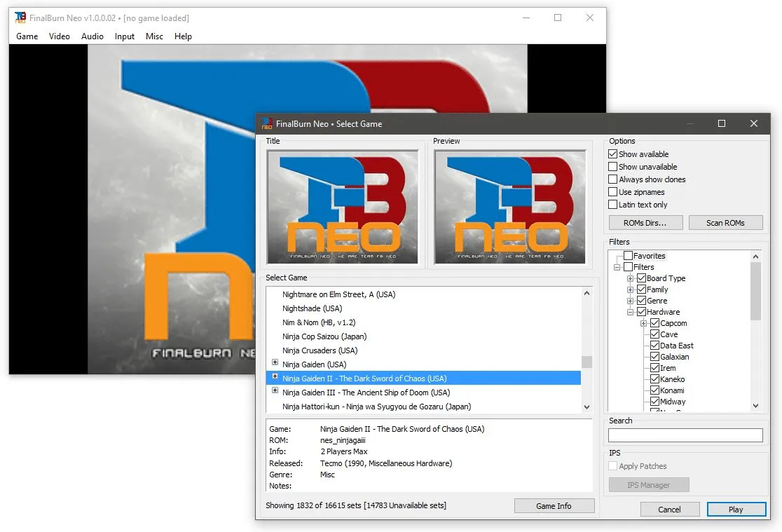Enable Show unavailable option
Viewport: 782px width, 532px height.
pyautogui.click(x=613, y=167)
